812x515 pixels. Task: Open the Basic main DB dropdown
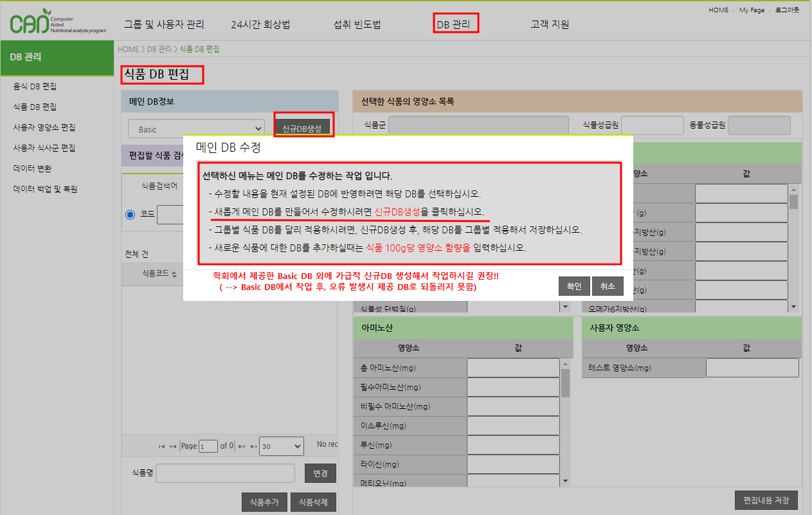(x=195, y=129)
